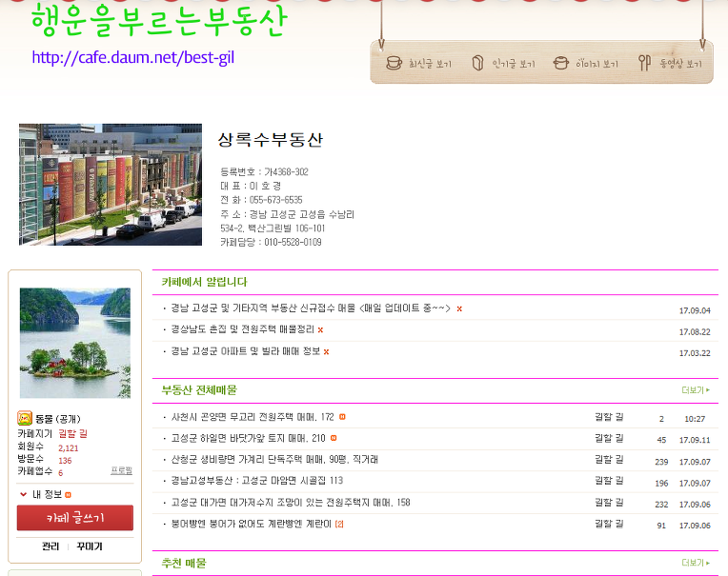The width and height of the screenshot is (728, 576).
Task: Open the 프로필 link
Action: (121, 470)
